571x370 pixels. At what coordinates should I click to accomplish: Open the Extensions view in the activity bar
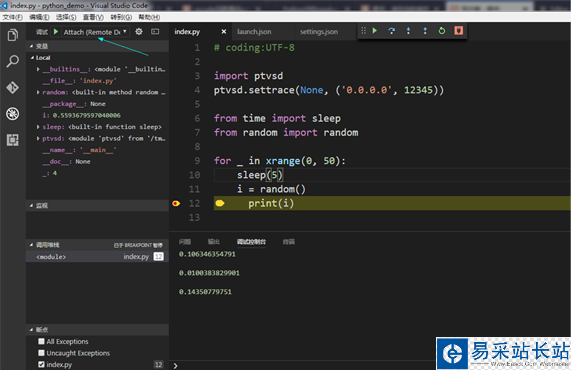(x=13, y=140)
